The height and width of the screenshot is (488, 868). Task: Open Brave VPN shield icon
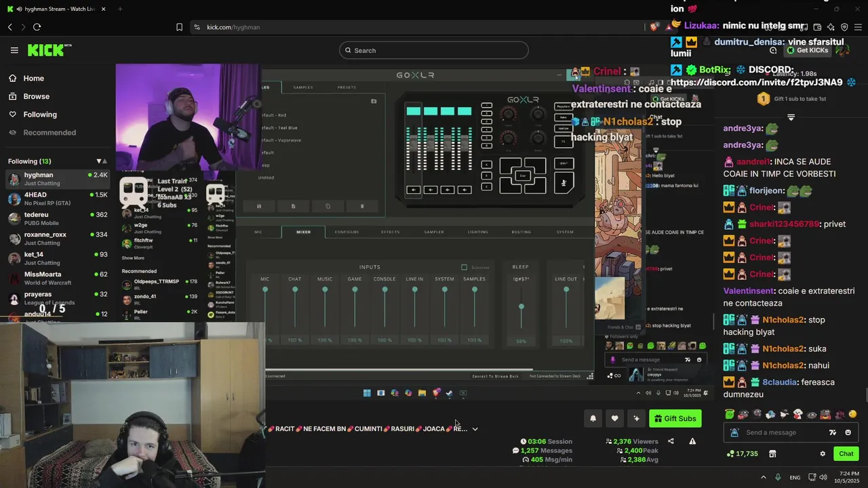[844, 27]
